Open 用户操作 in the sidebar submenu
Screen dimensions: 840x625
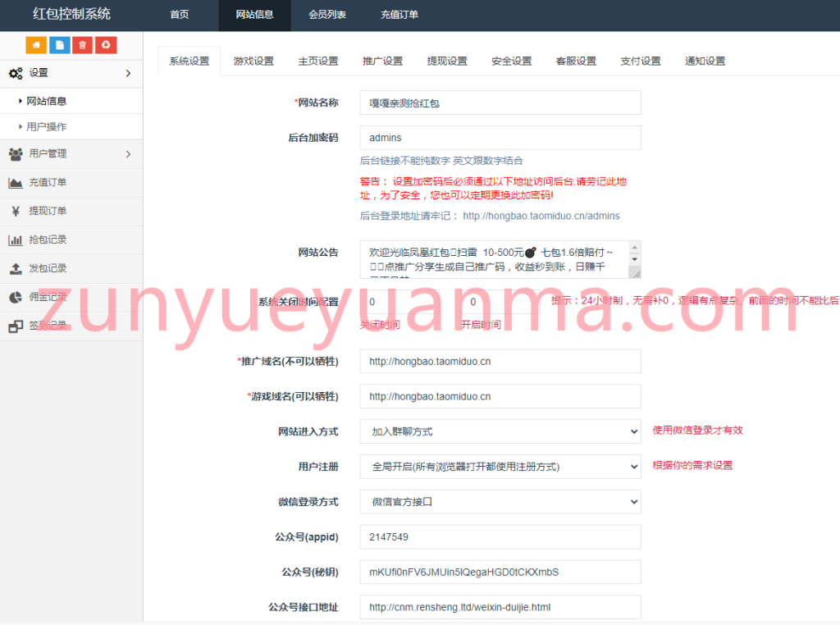point(71,127)
